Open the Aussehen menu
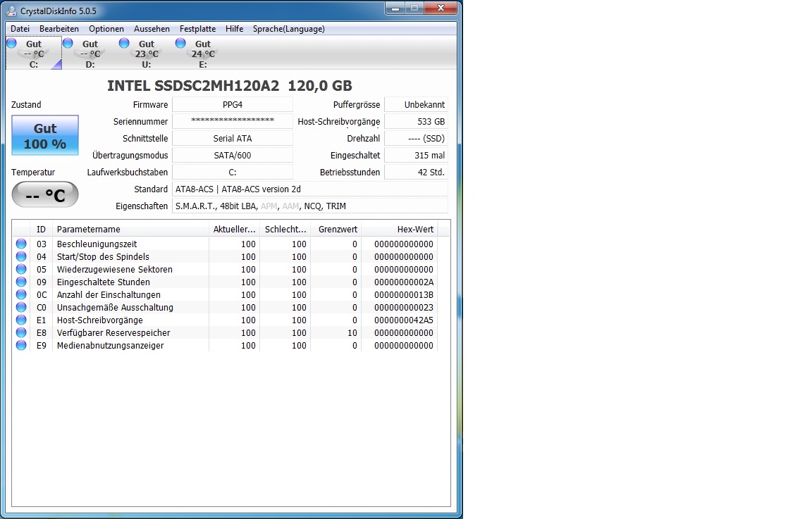 152,29
